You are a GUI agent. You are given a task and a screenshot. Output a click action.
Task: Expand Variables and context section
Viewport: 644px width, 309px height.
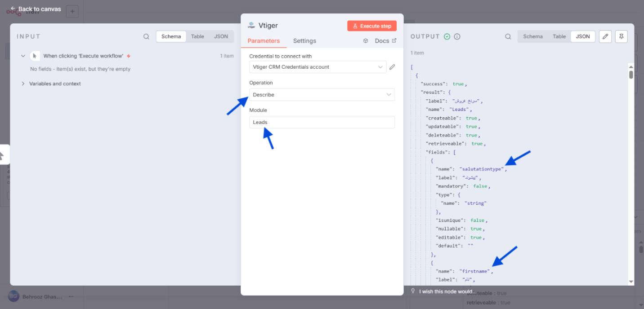(x=23, y=84)
